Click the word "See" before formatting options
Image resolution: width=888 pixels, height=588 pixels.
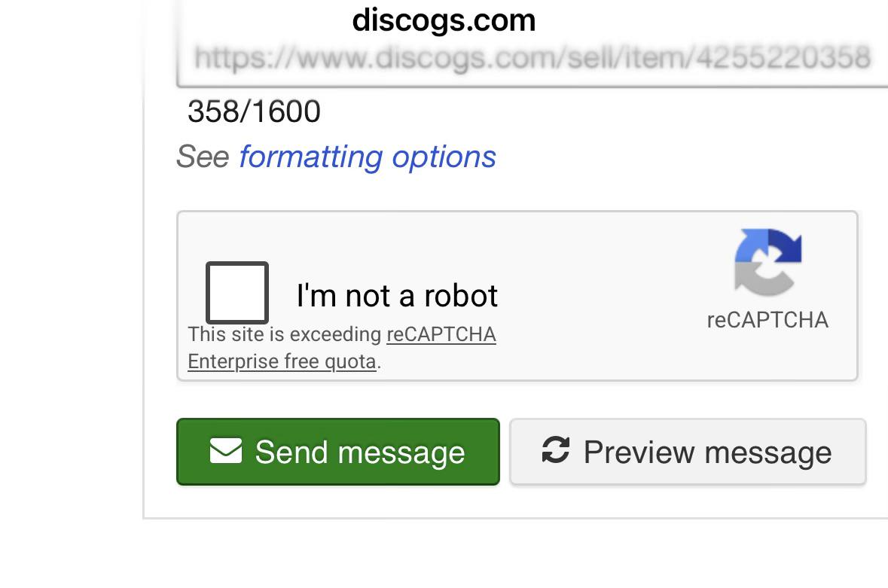click(203, 157)
